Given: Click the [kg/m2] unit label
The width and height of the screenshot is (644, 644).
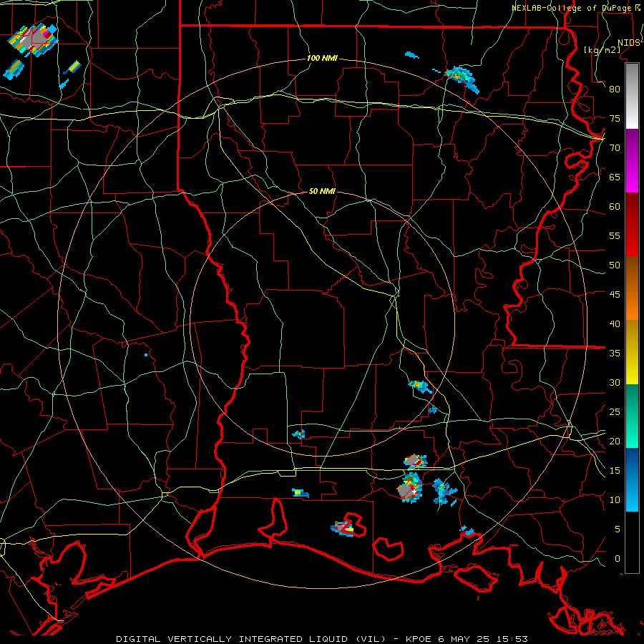Looking at the screenshot, I should pyautogui.click(x=602, y=50).
